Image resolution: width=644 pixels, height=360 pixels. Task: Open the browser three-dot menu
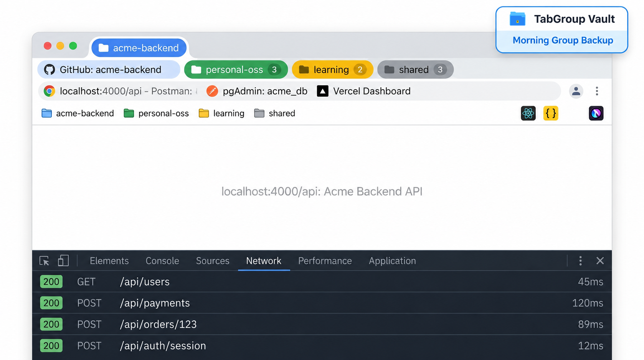click(x=597, y=91)
